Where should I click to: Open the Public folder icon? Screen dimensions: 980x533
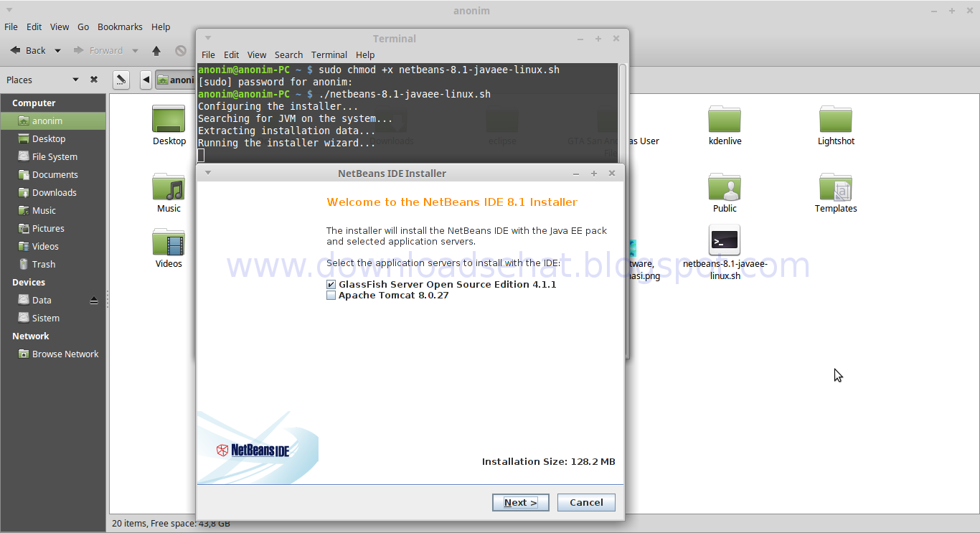(725, 190)
